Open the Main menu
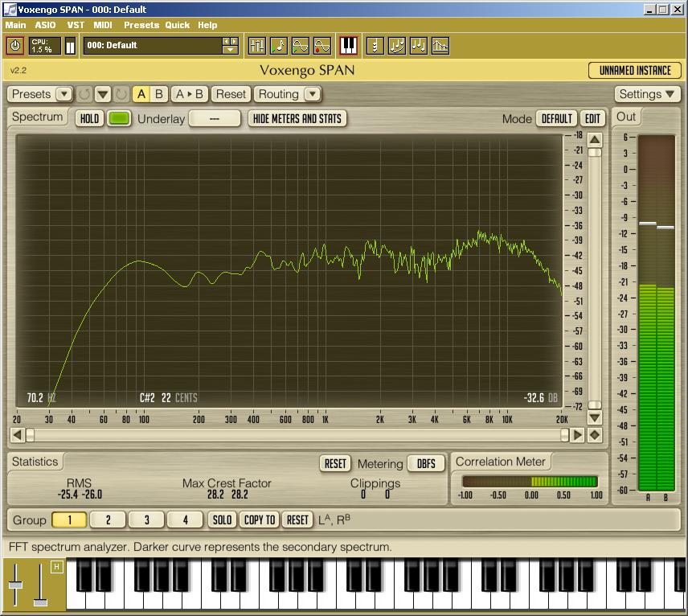The image size is (688, 616). pos(15,25)
